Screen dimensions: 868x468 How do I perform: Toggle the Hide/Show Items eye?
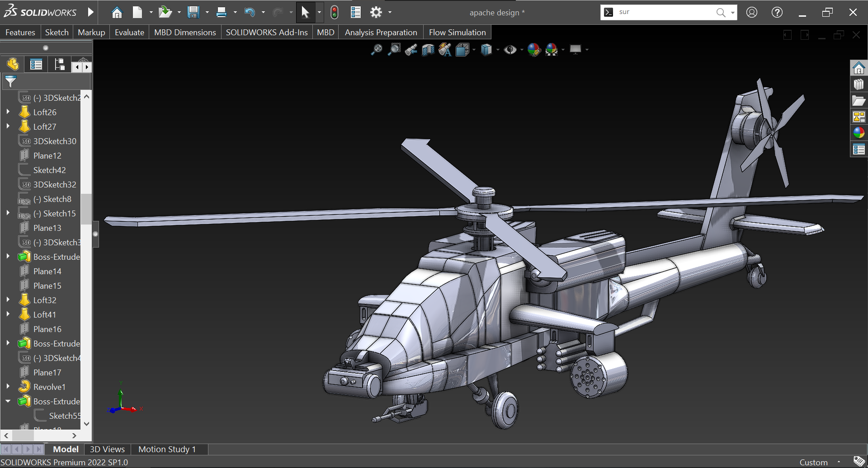pyautogui.click(x=511, y=50)
